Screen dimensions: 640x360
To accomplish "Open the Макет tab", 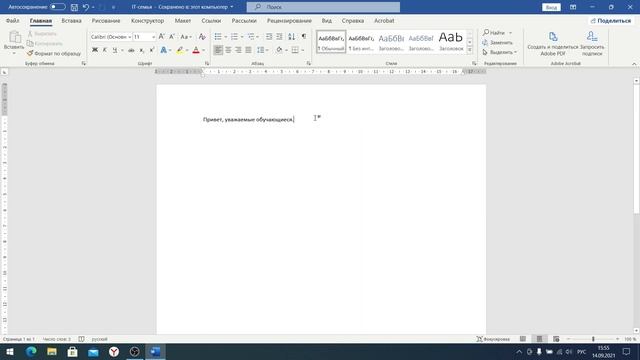I will pyautogui.click(x=183, y=20).
